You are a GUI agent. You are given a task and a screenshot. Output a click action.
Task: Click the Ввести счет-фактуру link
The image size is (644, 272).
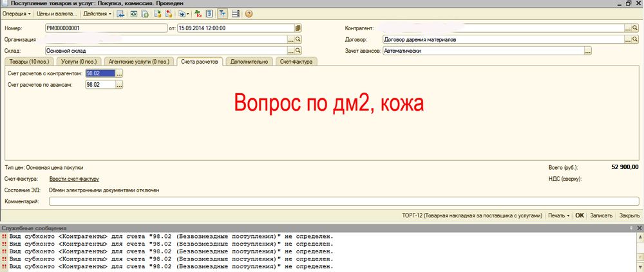[x=74, y=179]
